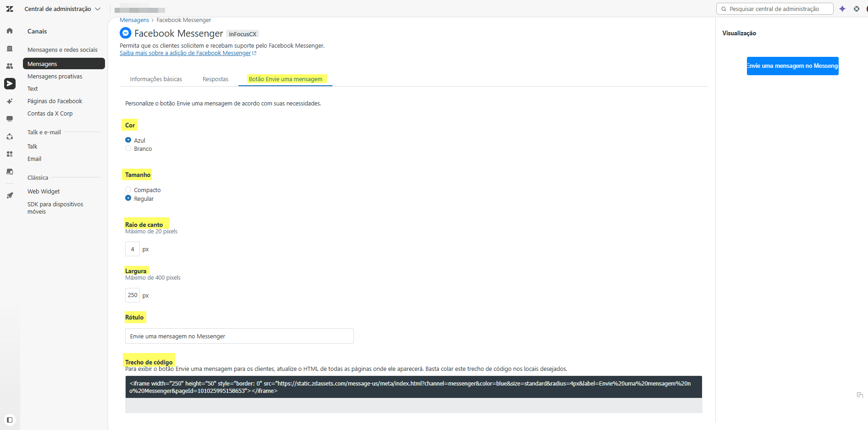Click the Rótulo text input field

(x=239, y=336)
